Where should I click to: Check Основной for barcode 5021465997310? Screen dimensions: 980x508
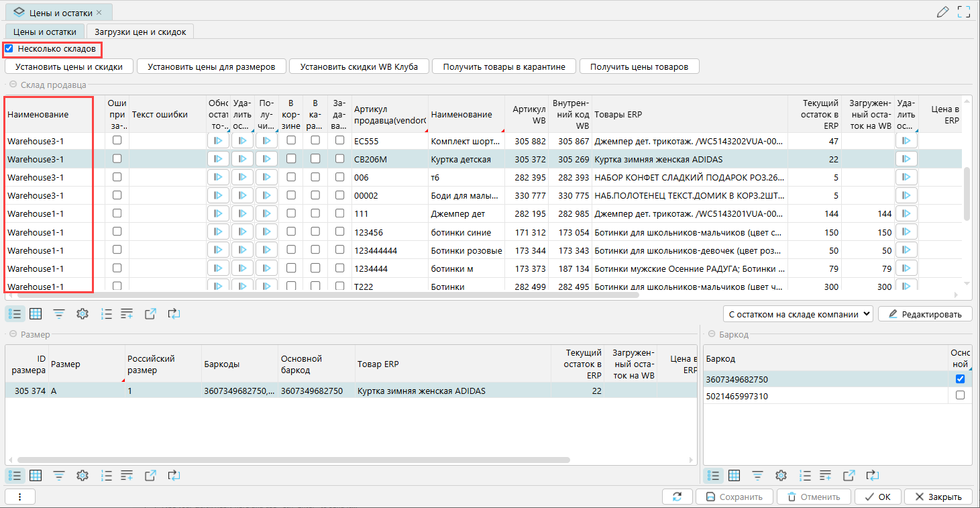pos(960,396)
